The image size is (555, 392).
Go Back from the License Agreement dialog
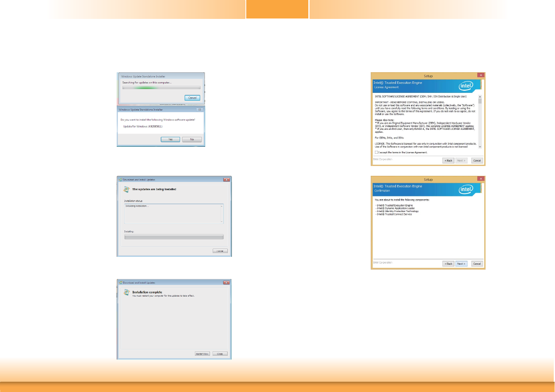(448, 161)
